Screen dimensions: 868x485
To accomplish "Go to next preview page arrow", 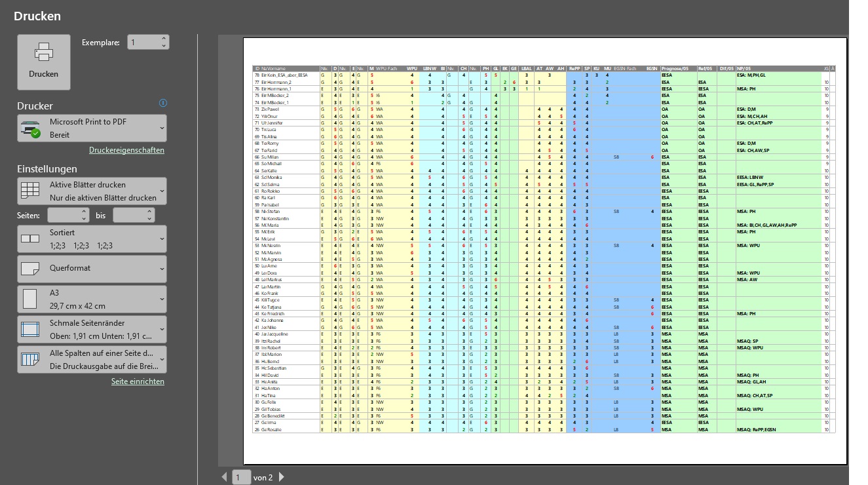I will [x=282, y=477].
